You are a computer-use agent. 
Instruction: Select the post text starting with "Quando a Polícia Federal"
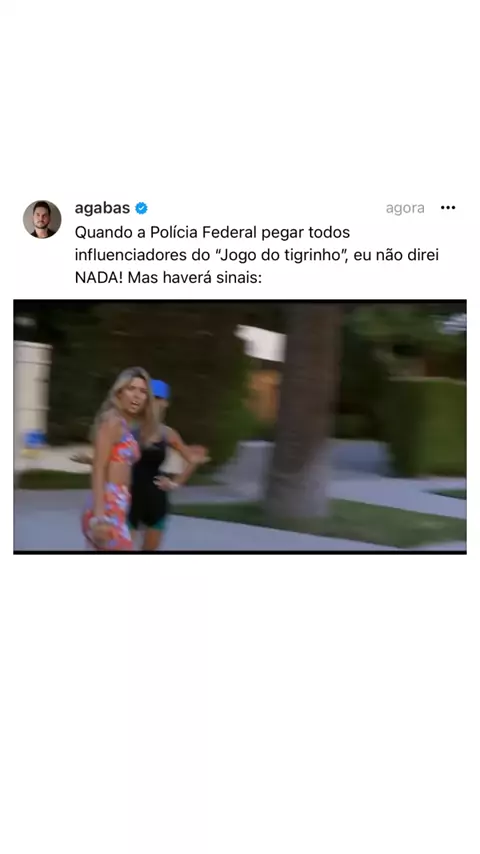257,255
